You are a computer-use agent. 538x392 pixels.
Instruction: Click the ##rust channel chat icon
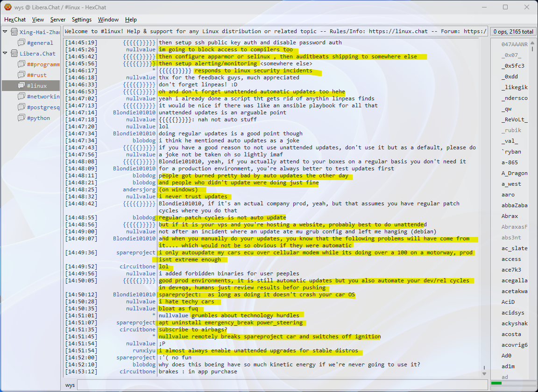point(21,75)
